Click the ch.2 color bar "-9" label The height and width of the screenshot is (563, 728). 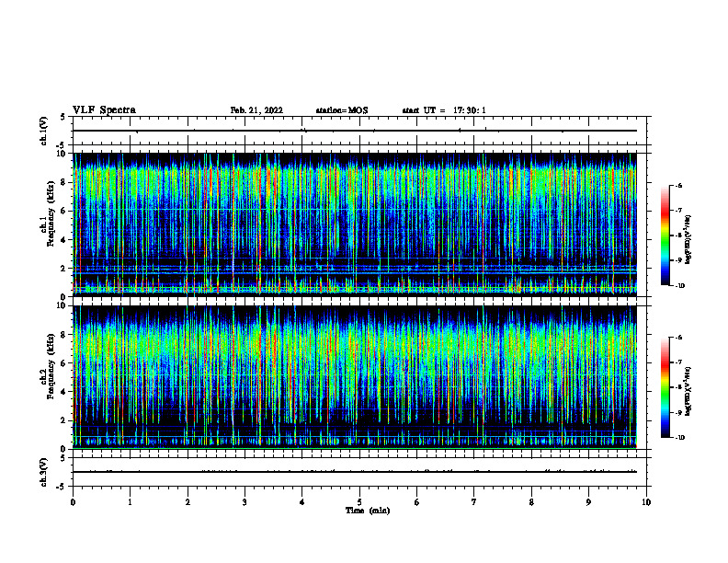point(677,412)
